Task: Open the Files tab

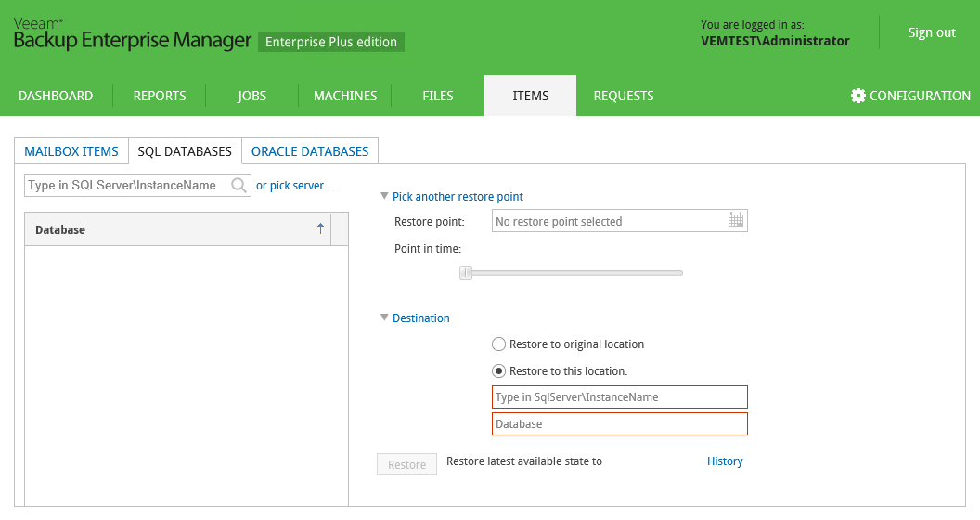Action: 437,96
